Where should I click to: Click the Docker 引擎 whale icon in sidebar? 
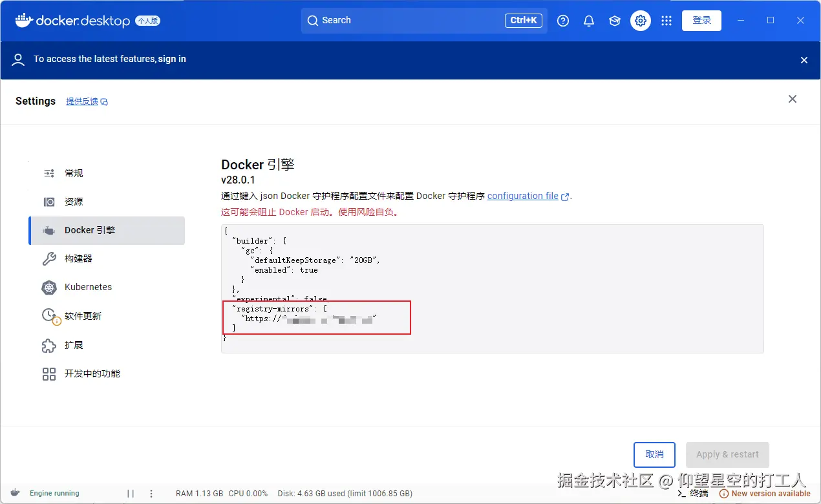[x=49, y=231]
